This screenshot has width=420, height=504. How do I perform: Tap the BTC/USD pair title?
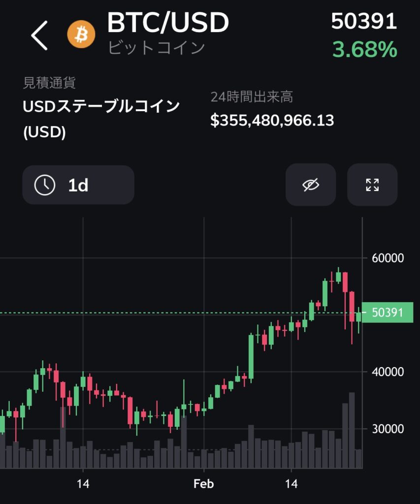168,23
